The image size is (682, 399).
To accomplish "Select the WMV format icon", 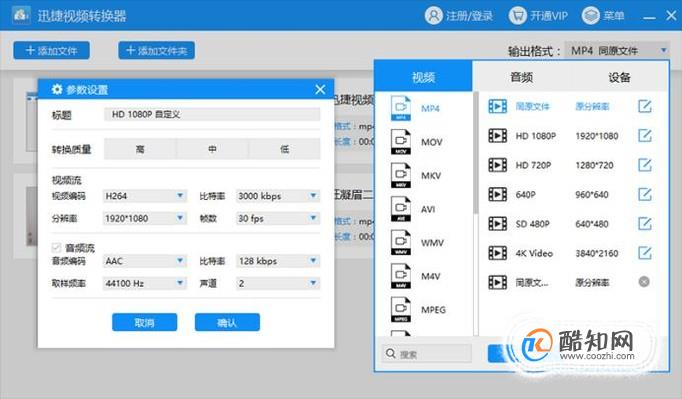I will (401, 242).
